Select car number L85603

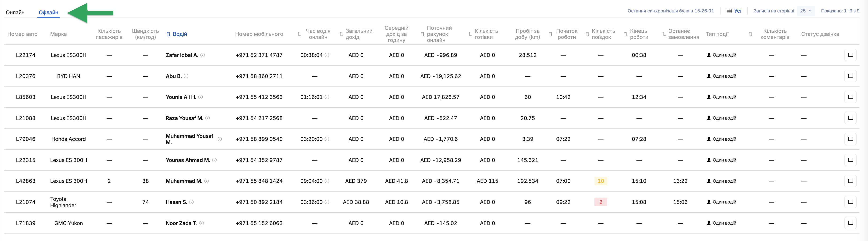coord(26,97)
